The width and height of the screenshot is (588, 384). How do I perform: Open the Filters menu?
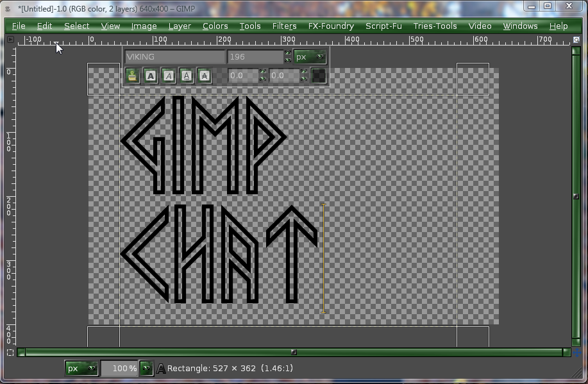coord(284,26)
